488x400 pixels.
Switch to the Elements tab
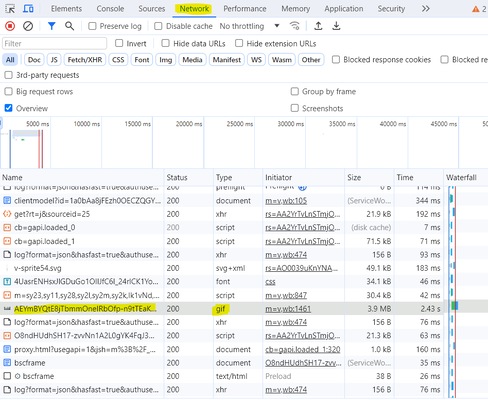point(66,9)
